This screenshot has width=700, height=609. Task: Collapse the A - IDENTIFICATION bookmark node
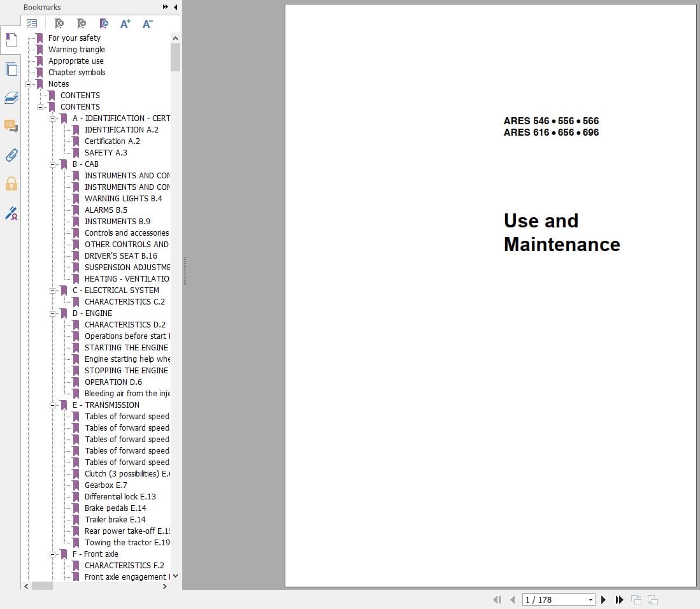53,118
